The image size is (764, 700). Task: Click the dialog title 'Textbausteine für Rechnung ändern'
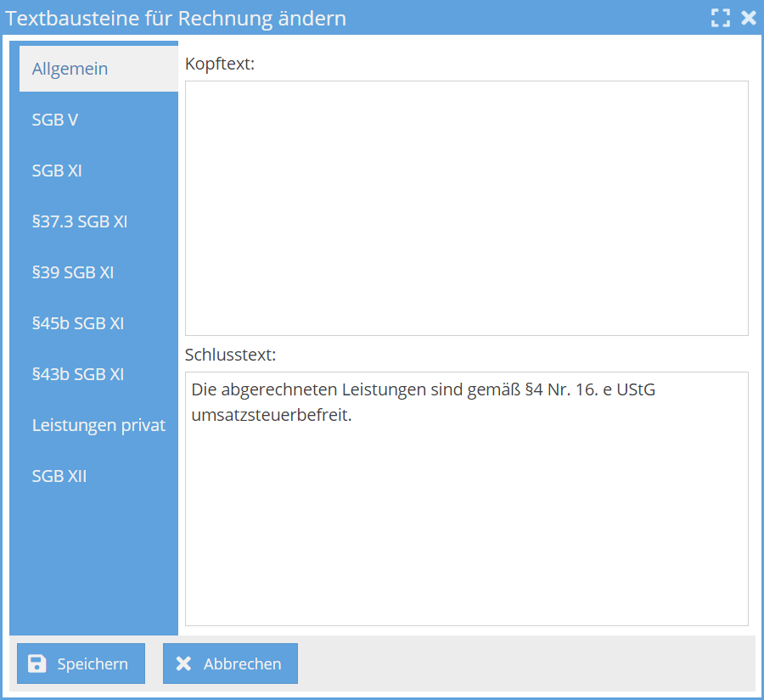pyautogui.click(x=176, y=18)
